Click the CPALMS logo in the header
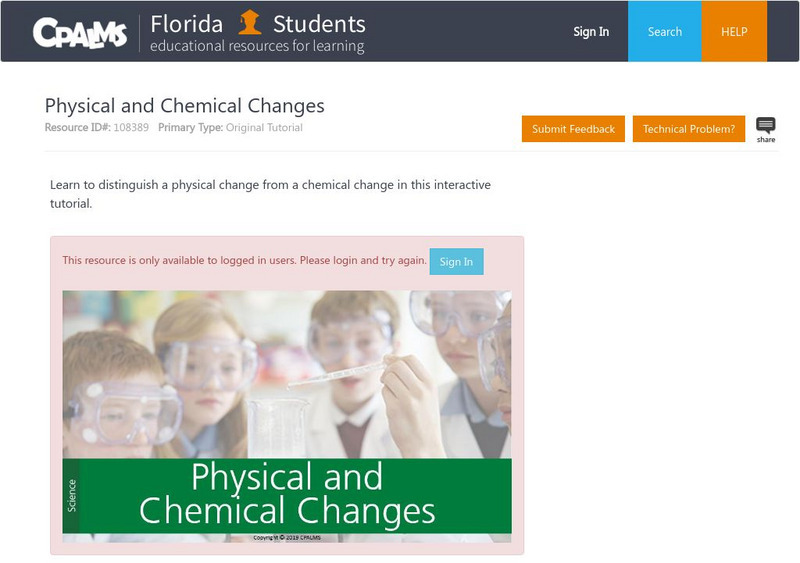 point(80,32)
